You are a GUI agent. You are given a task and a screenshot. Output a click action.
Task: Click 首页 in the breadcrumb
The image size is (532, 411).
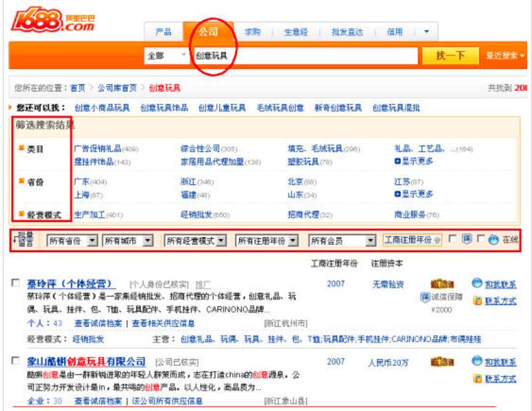[x=78, y=88]
